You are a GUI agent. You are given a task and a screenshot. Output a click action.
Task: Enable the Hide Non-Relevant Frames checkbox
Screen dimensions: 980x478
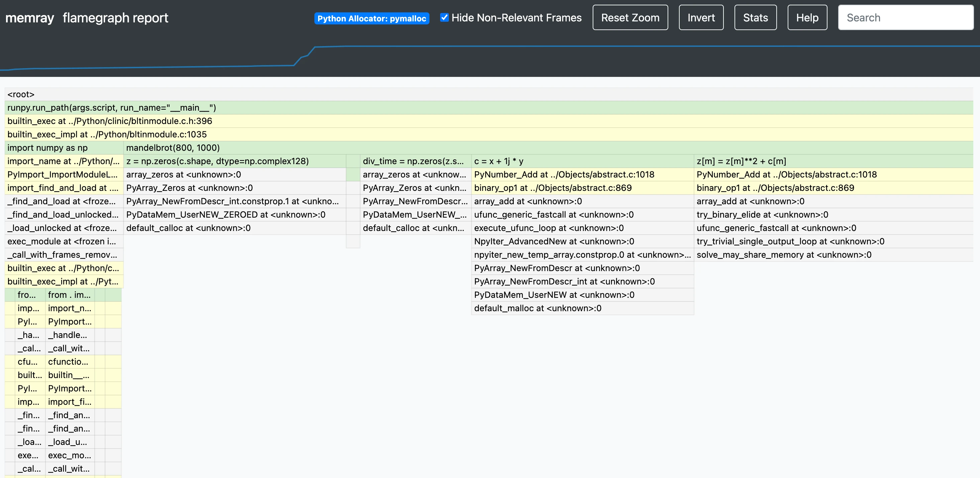[444, 17]
